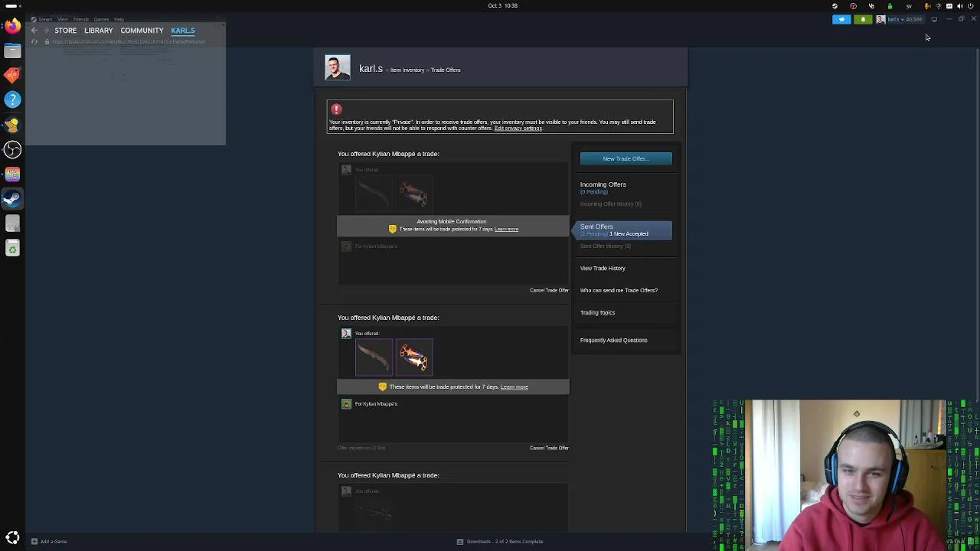Click the trade protection shield icon under Awaiting Mobile Confirmation

tap(393, 229)
